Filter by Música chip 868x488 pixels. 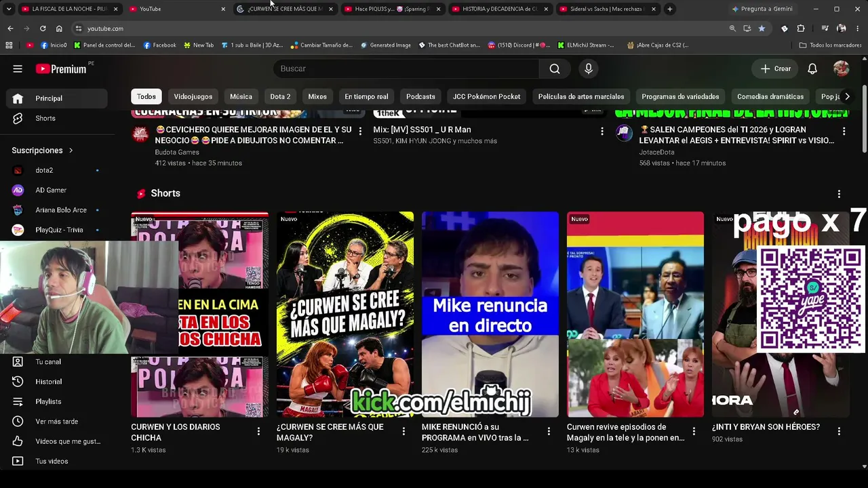[241, 96]
